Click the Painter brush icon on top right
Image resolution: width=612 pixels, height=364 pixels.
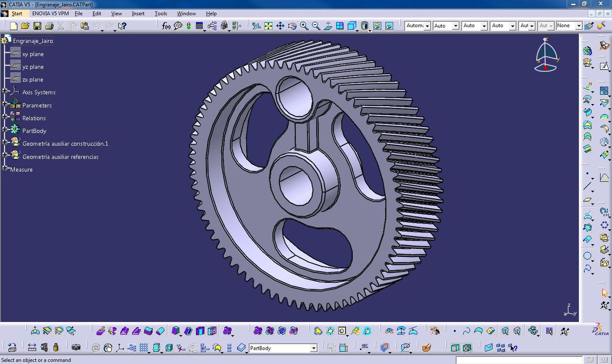click(x=590, y=26)
